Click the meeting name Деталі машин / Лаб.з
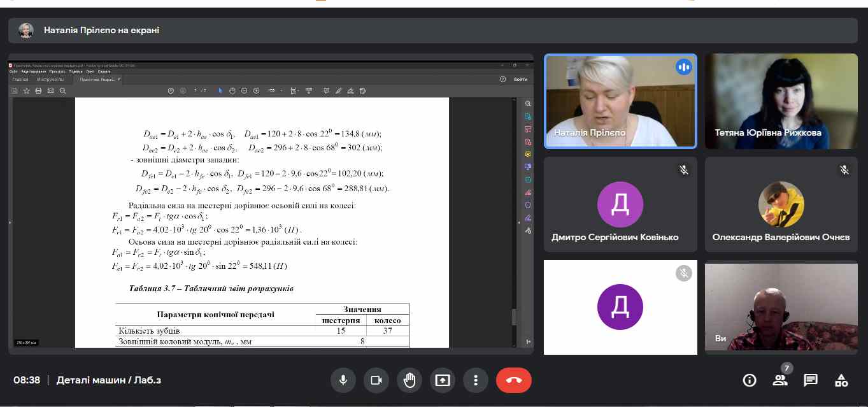 (x=108, y=380)
